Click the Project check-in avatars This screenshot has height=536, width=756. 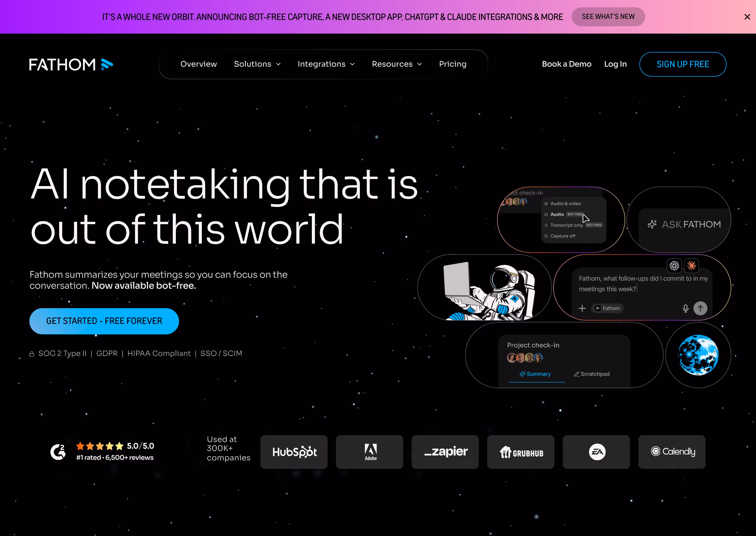pos(525,358)
